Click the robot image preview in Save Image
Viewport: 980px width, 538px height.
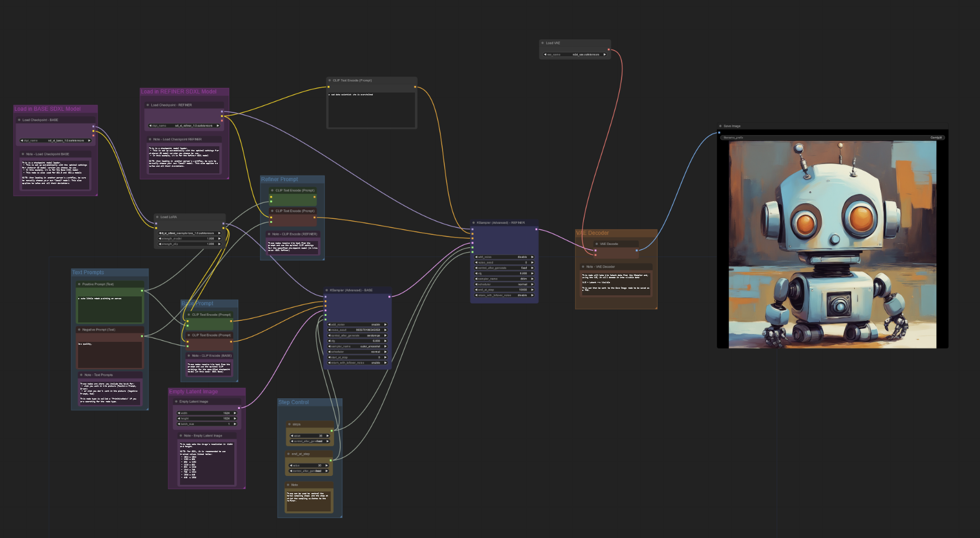tap(833, 244)
